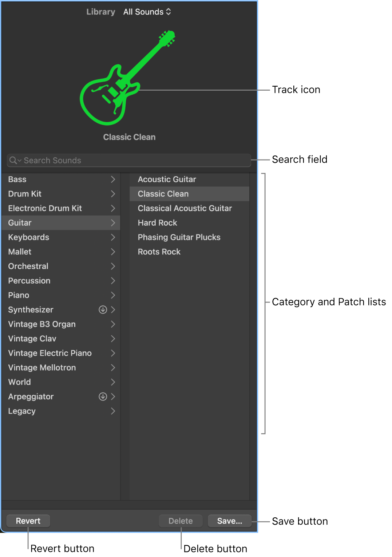Click the magnifying glass in the search field
This screenshot has width=392, height=557.
14,160
